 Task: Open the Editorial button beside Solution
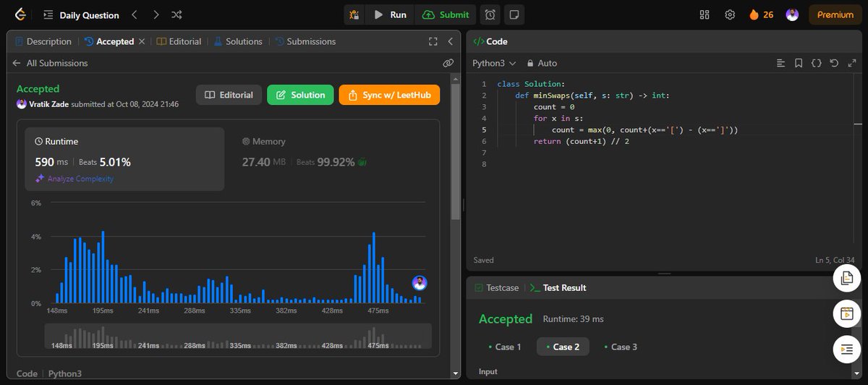(x=229, y=95)
